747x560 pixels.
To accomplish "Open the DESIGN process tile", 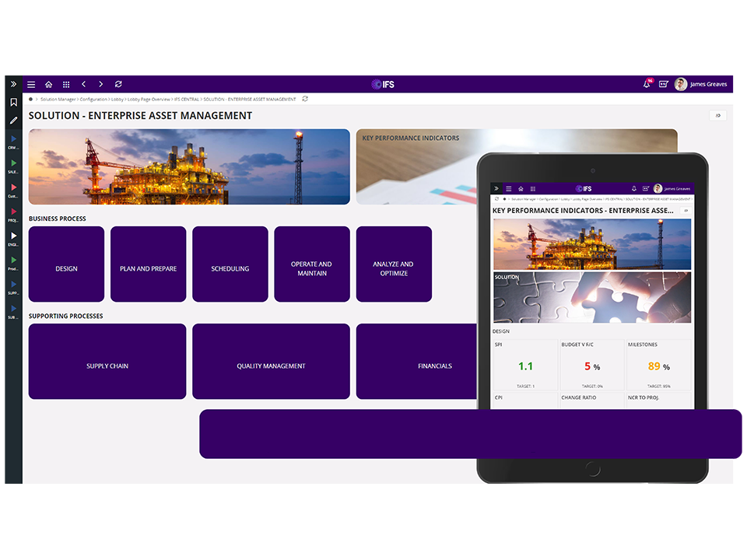I will (x=66, y=264).
